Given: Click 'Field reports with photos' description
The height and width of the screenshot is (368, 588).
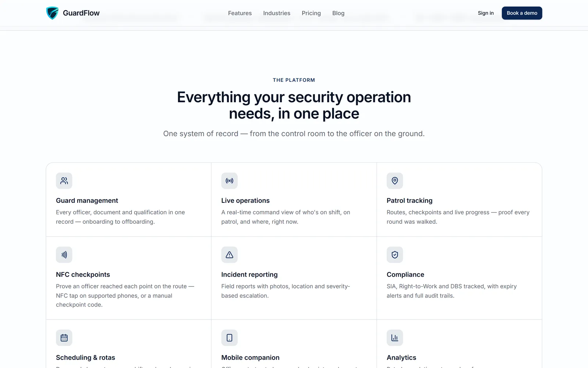Looking at the screenshot, I should pyautogui.click(x=286, y=291).
